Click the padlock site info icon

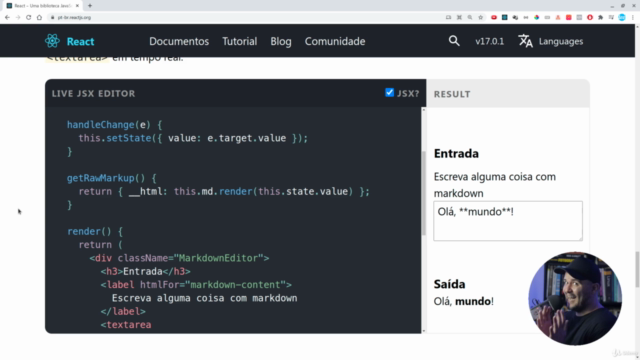point(53,18)
